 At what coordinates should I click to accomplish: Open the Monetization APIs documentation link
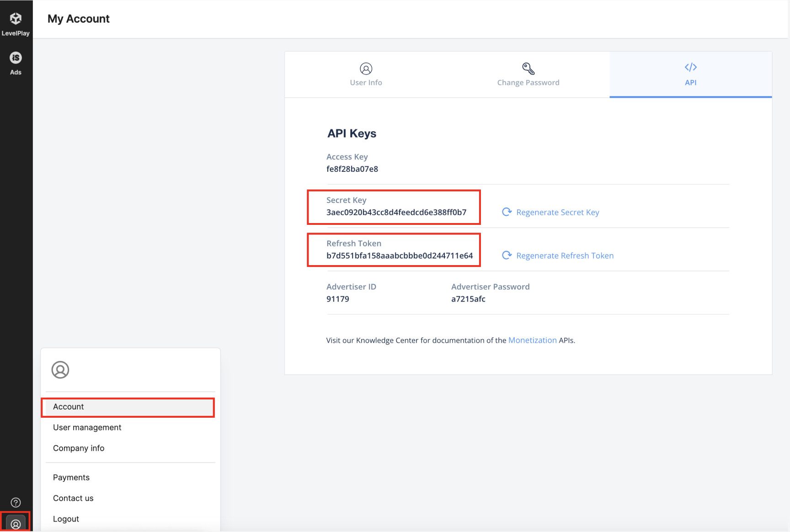click(x=533, y=340)
